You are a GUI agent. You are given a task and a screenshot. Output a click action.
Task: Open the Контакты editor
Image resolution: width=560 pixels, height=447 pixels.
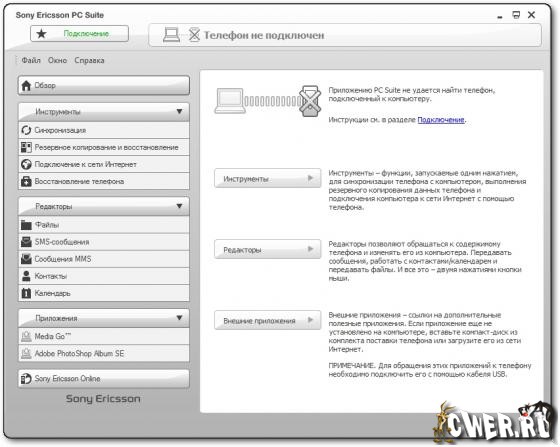(104, 276)
